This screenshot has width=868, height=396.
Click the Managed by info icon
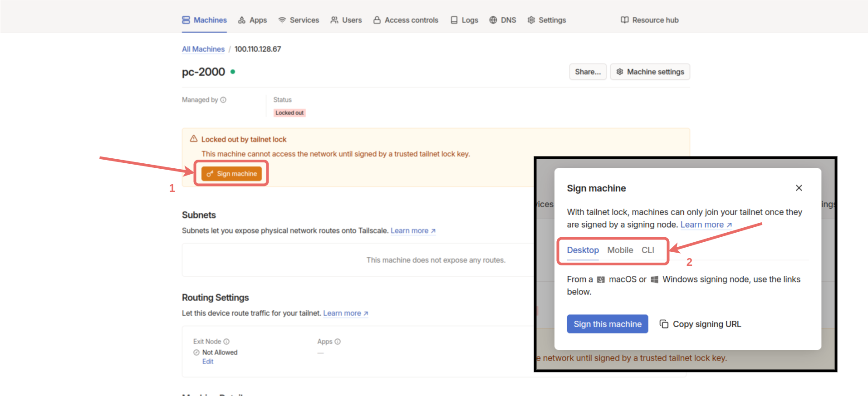(223, 100)
